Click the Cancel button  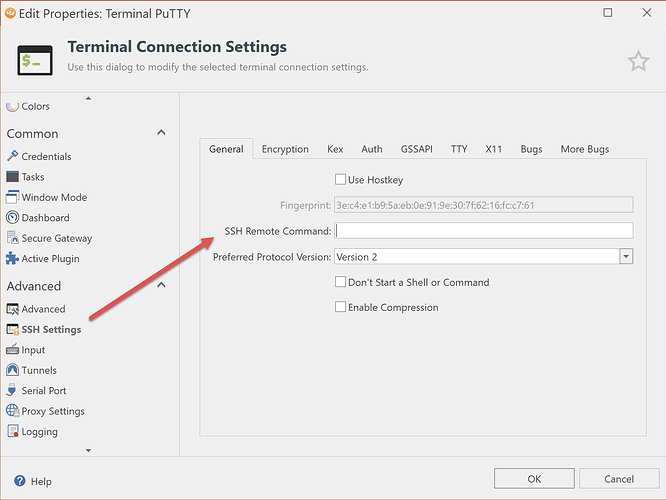[619, 479]
